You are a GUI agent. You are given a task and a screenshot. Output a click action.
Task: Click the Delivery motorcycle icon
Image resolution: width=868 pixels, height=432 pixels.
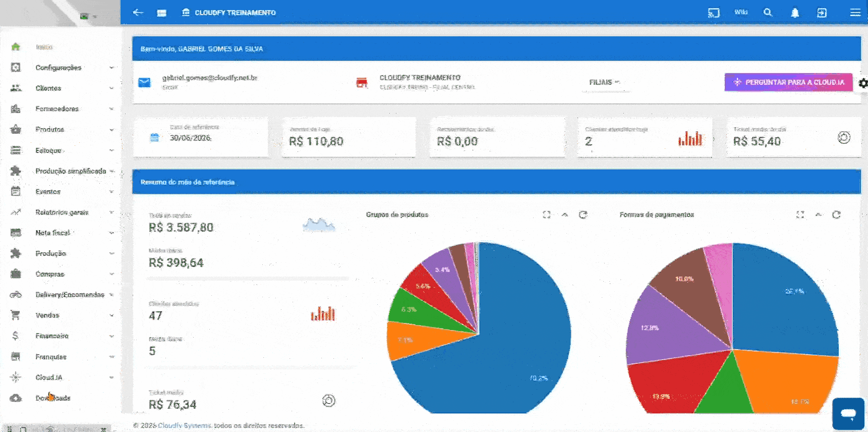click(16, 295)
